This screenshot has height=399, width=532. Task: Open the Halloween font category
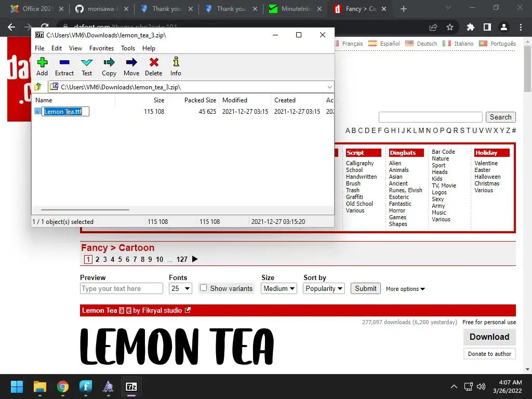[x=487, y=177]
